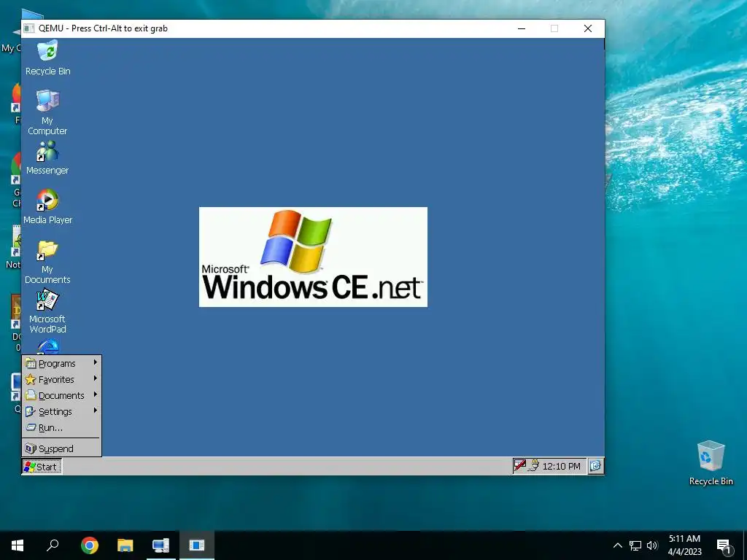
Task: Open Programs submenu in Start menu
Action: [61, 363]
